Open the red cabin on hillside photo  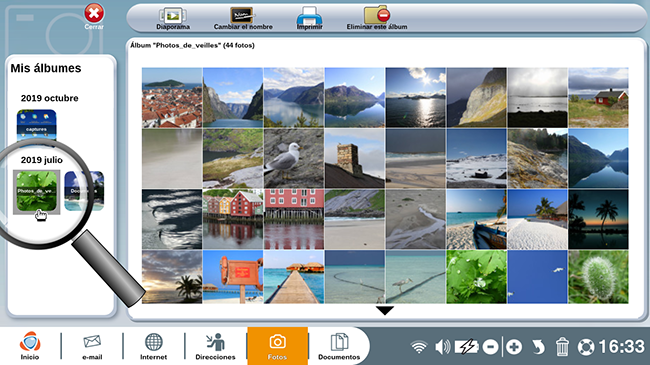(598, 97)
